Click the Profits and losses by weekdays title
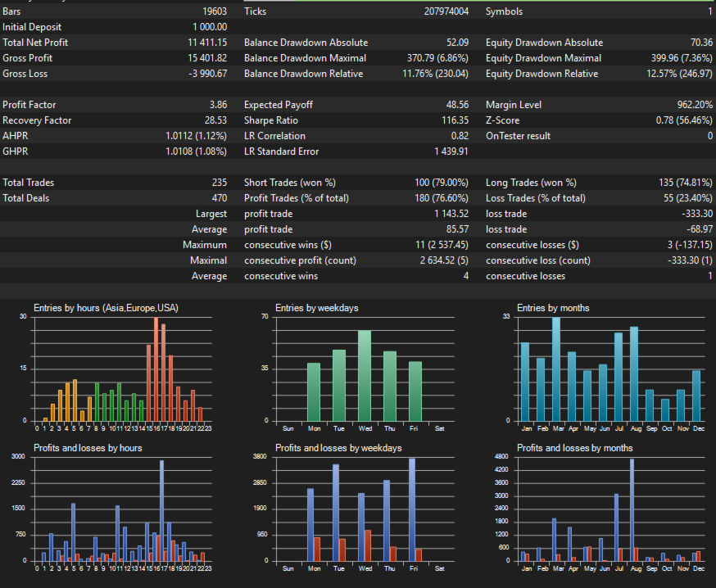 click(338, 448)
